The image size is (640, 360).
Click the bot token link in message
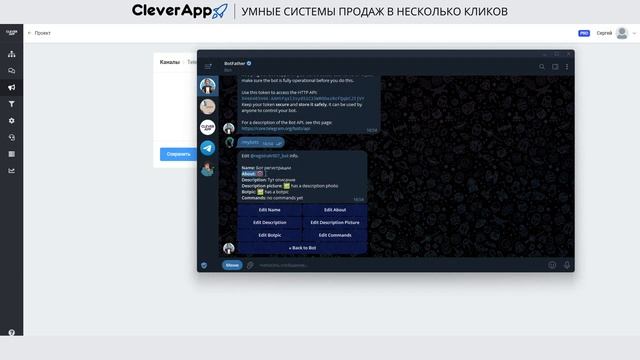click(x=302, y=98)
